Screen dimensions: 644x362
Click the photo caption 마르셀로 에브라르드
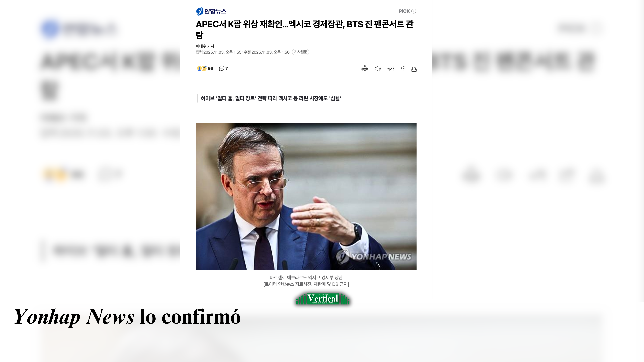[x=306, y=277]
